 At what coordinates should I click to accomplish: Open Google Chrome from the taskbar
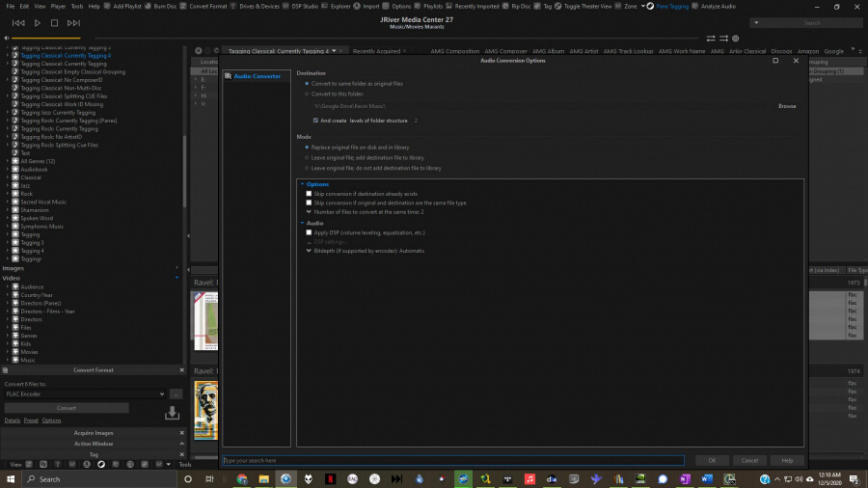pyautogui.click(x=242, y=479)
